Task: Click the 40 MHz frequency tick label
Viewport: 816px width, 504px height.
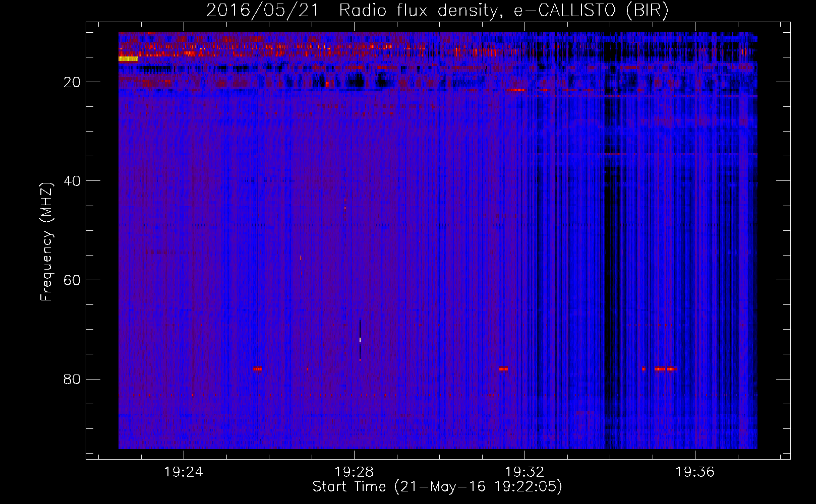Action: click(x=72, y=181)
